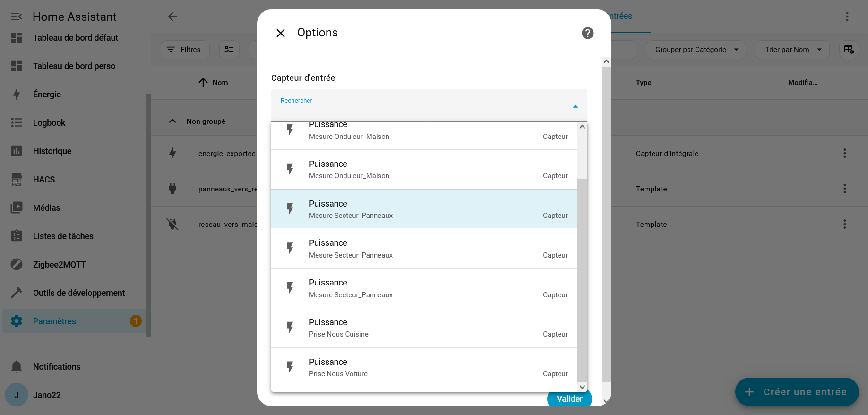Viewport: 868px width, 415px height.
Task: Open the top-right three-dot overflow menu
Action: pyautogui.click(x=847, y=17)
